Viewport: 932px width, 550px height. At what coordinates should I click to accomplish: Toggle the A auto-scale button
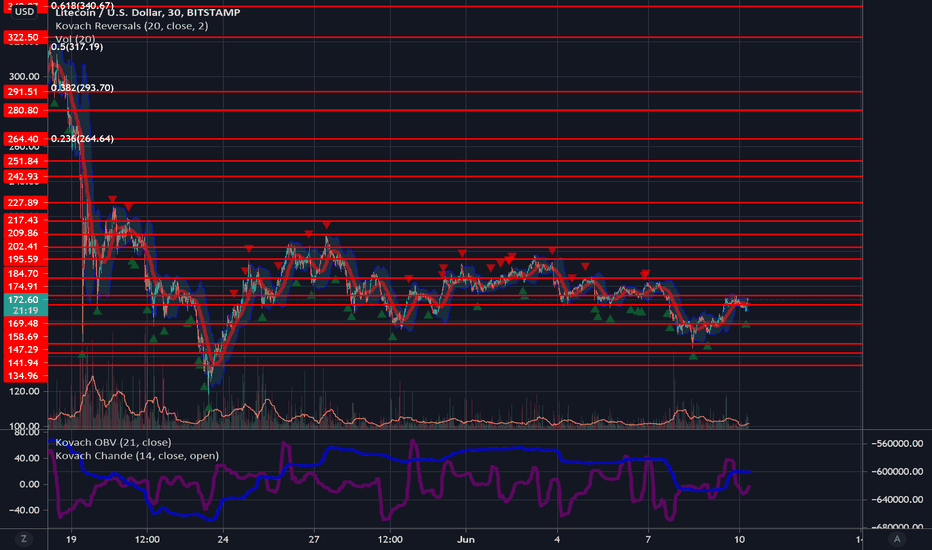pos(897,539)
